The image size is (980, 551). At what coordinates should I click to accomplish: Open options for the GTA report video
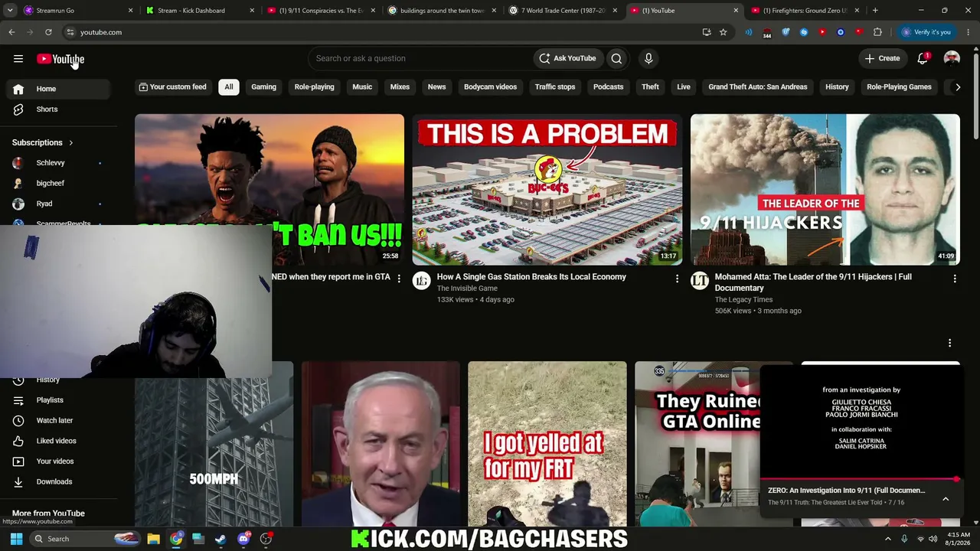pos(399,279)
